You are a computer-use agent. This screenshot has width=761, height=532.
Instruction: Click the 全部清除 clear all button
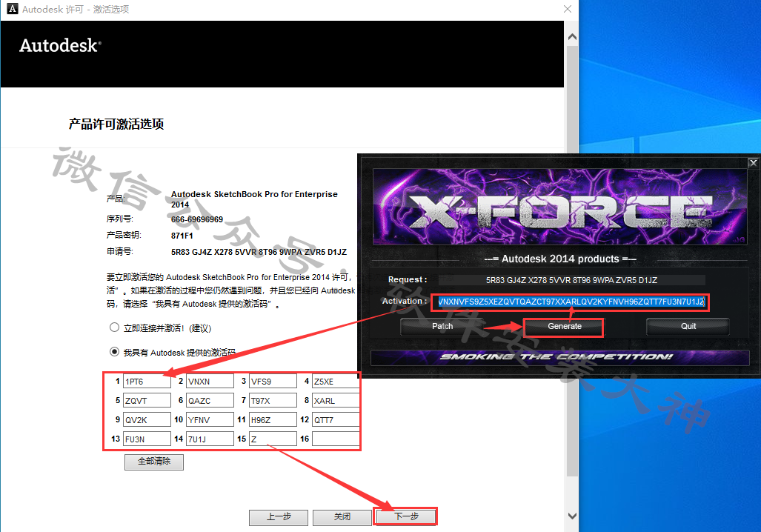click(x=154, y=462)
